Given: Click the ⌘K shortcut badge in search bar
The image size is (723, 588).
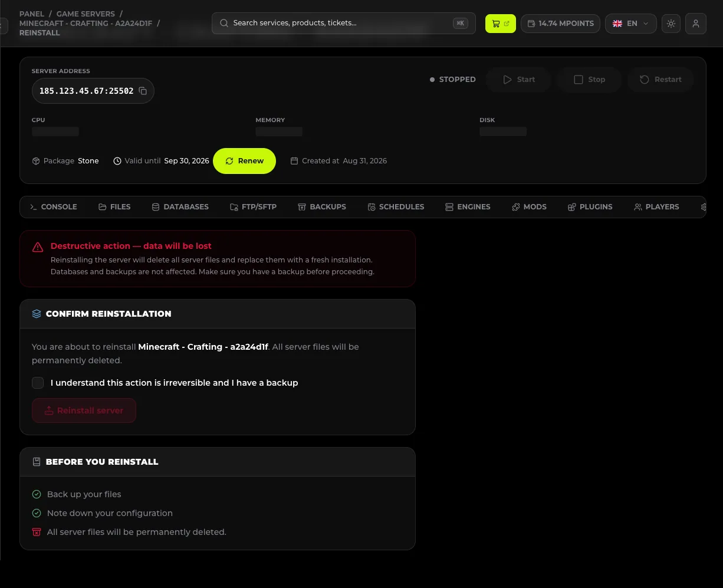Looking at the screenshot, I should click(x=461, y=23).
